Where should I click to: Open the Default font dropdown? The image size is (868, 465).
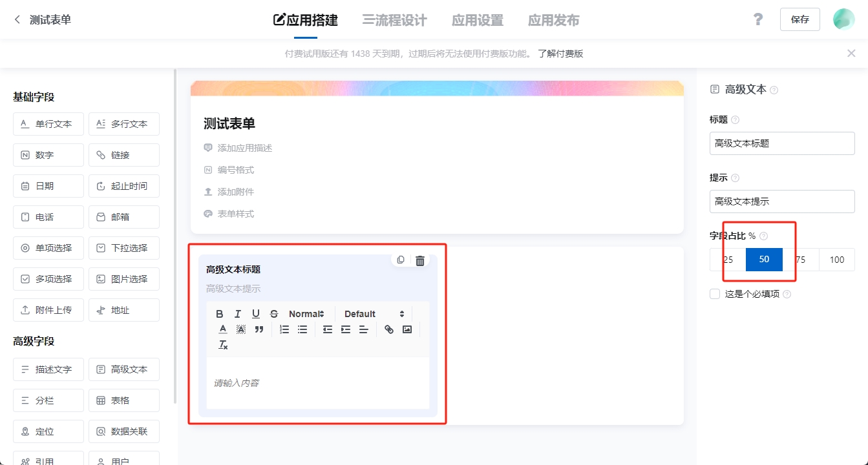[x=374, y=314]
